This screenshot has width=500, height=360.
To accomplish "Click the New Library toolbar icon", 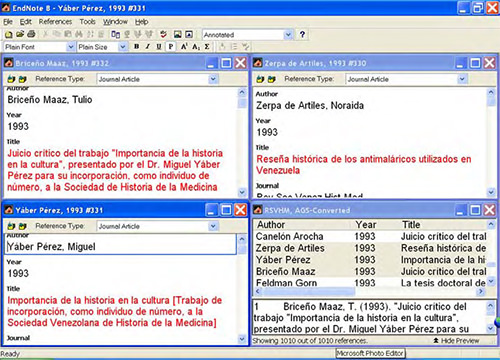I will click(9, 34).
